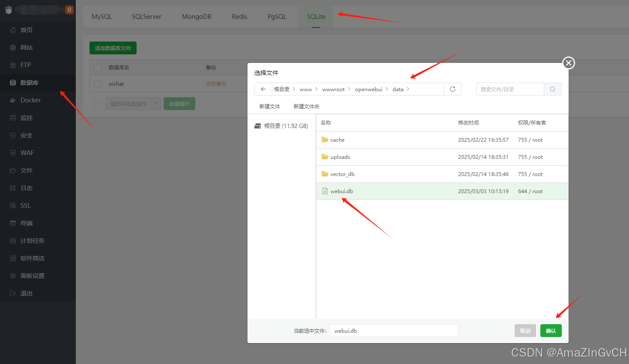
Task: Click the 644 / root permission text
Action: tap(530, 191)
